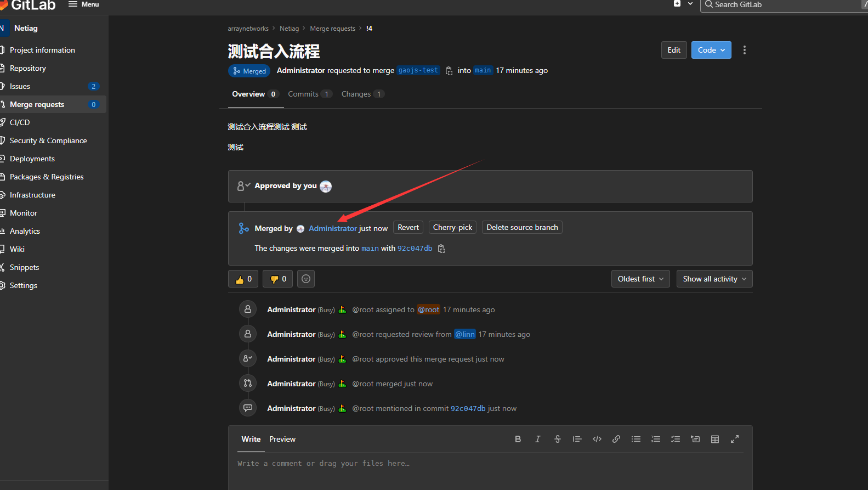868x490 pixels.
Task: Open the Merge requests breadcrumb link
Action: 332,29
